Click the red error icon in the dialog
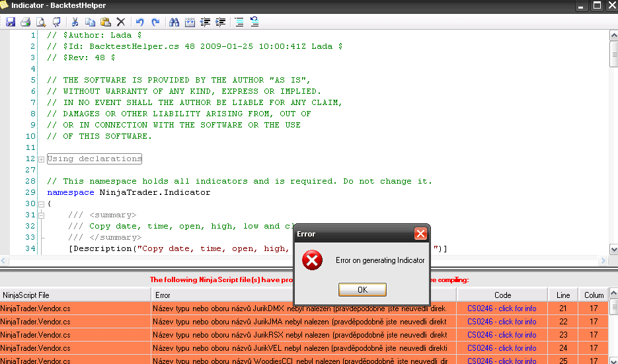This screenshot has height=364, width=618. pyautogui.click(x=312, y=260)
